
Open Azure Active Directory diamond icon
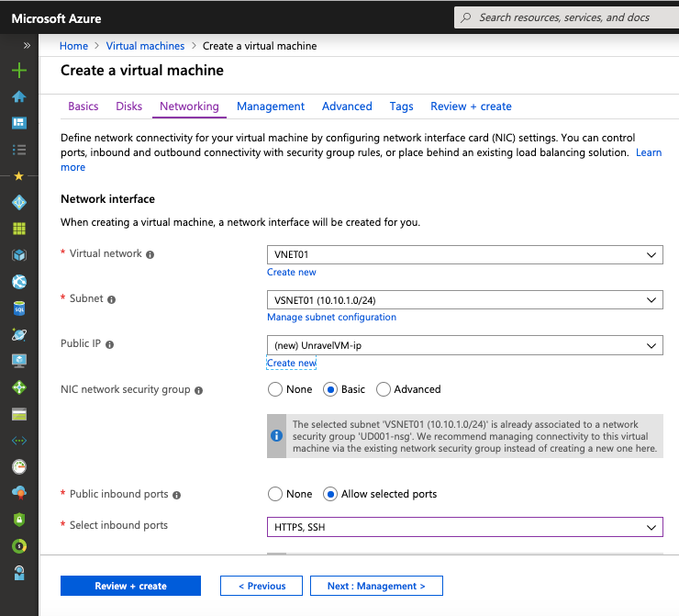point(19,202)
